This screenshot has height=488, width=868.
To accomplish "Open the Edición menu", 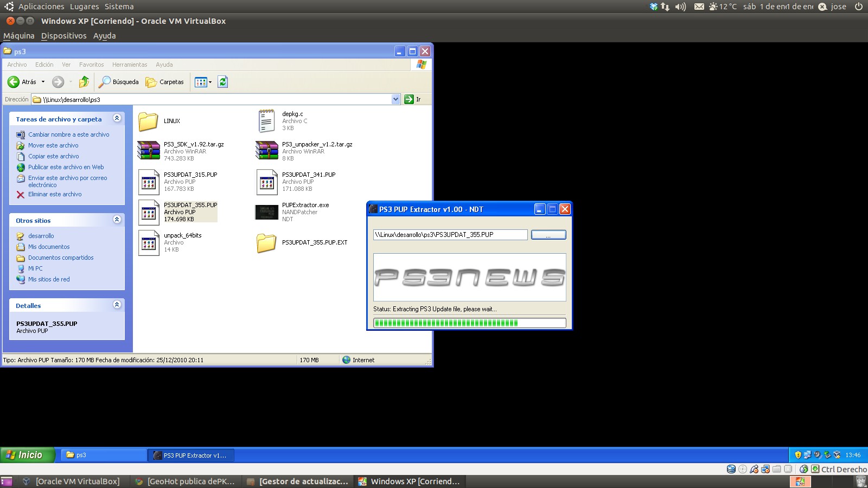I will click(x=44, y=65).
